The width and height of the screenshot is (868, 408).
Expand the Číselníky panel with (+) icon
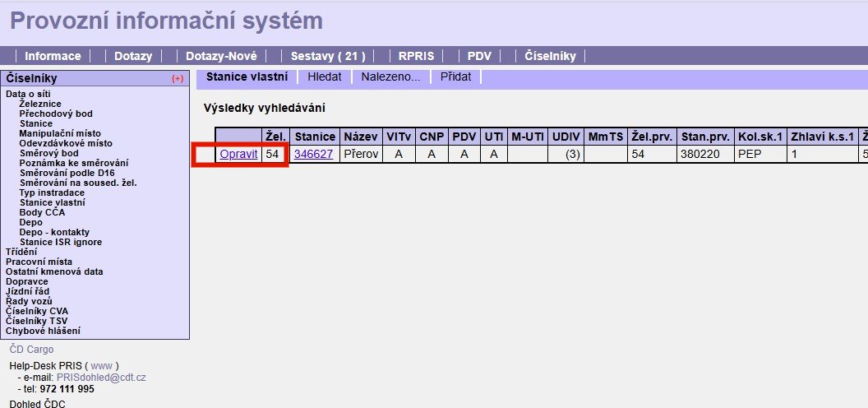pyautogui.click(x=177, y=79)
